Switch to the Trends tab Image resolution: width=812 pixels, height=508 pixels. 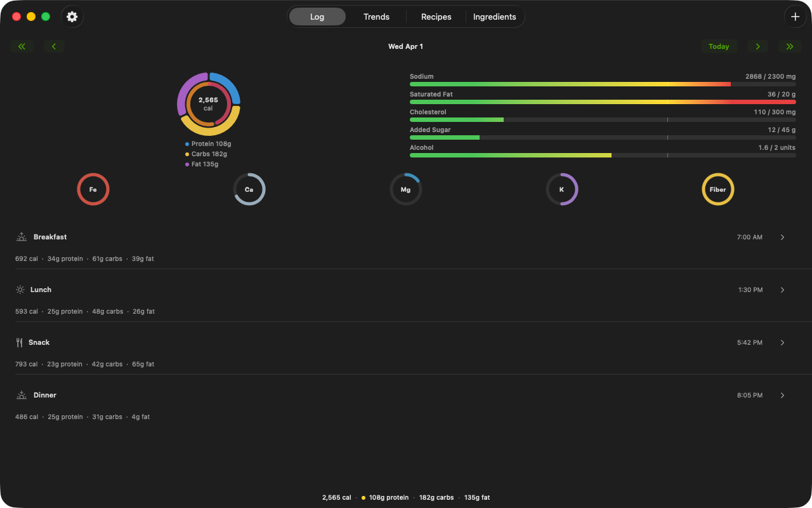376,17
